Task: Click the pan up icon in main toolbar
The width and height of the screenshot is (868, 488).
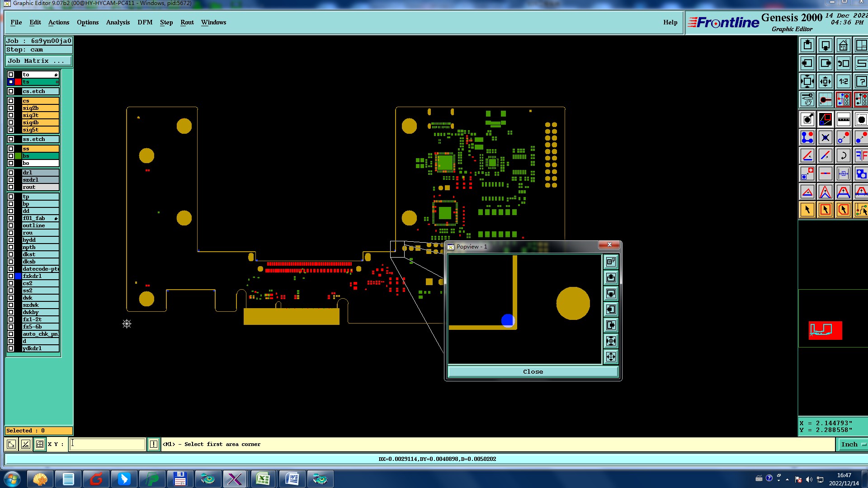Action: [x=807, y=46]
